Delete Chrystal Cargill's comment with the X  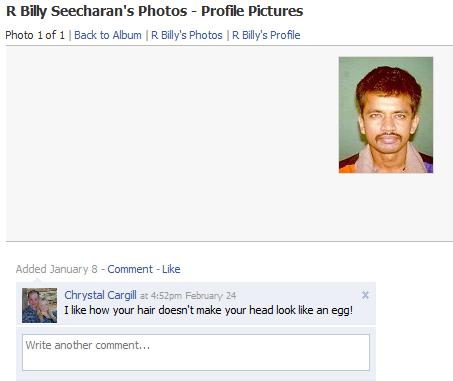click(x=365, y=295)
